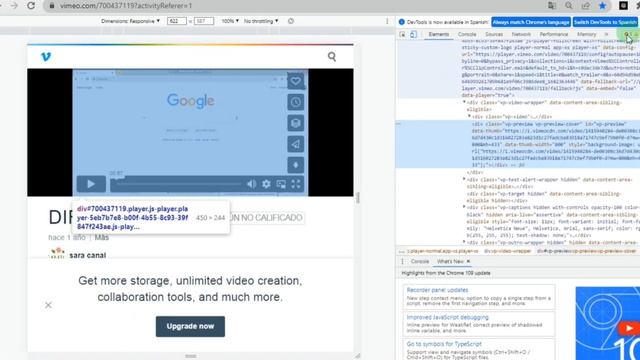640x360 pixels.
Task: Go forward with the browser arrow
Action: (x=14, y=6)
